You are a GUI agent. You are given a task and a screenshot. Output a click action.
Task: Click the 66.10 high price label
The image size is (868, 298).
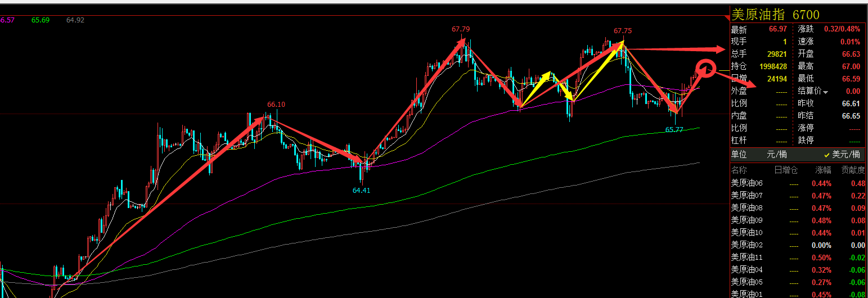pyautogui.click(x=276, y=105)
